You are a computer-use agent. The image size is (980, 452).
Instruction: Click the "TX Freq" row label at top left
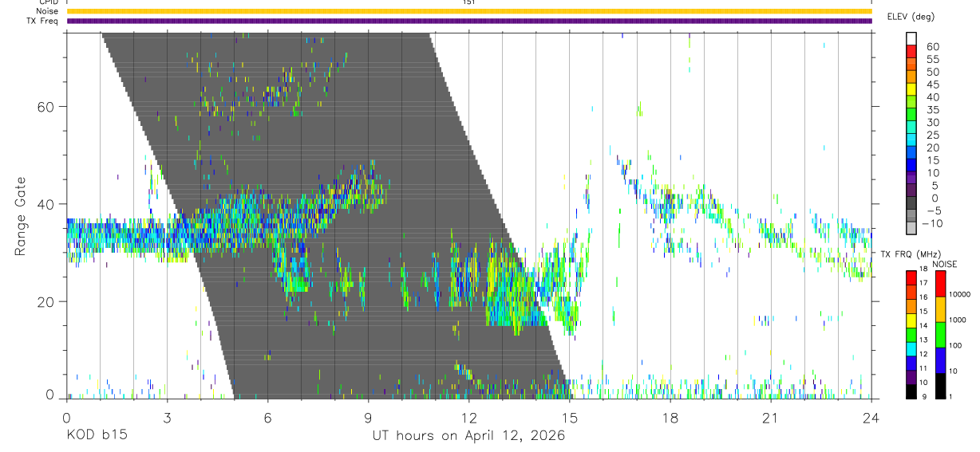click(x=44, y=21)
